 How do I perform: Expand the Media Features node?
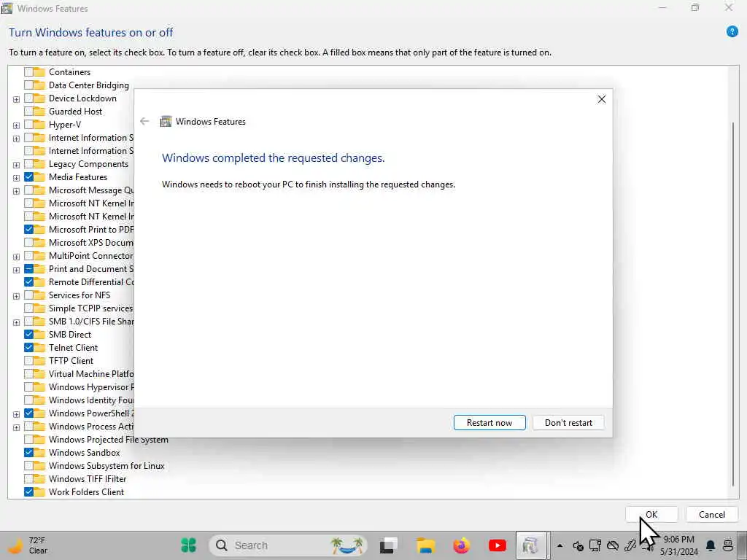16,178
